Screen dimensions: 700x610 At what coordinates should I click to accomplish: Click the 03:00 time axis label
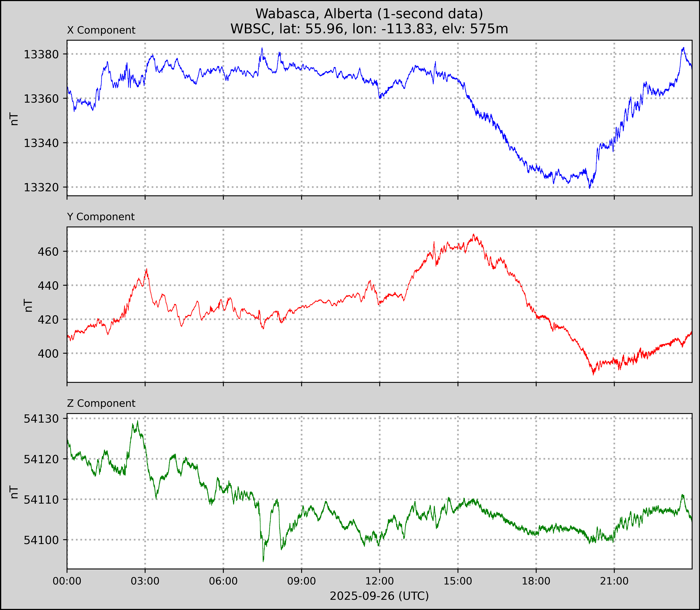145,581
